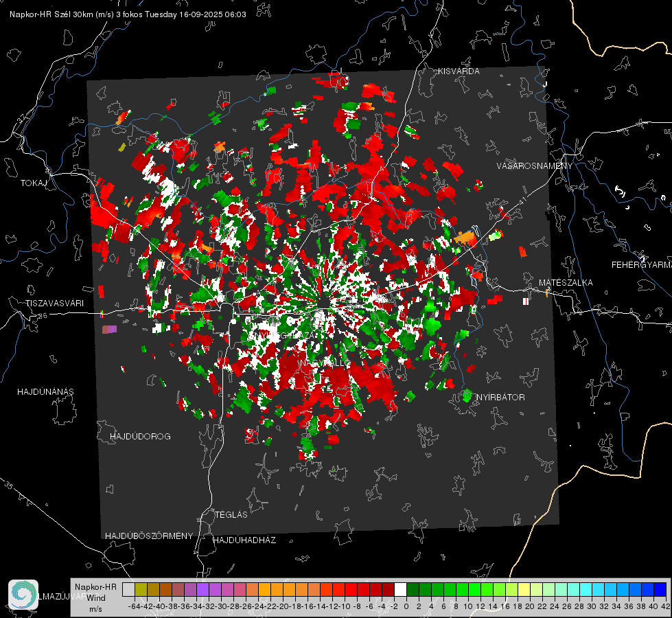Click the '20' scale value
Screen dimensions: 672x618
(x=530, y=607)
